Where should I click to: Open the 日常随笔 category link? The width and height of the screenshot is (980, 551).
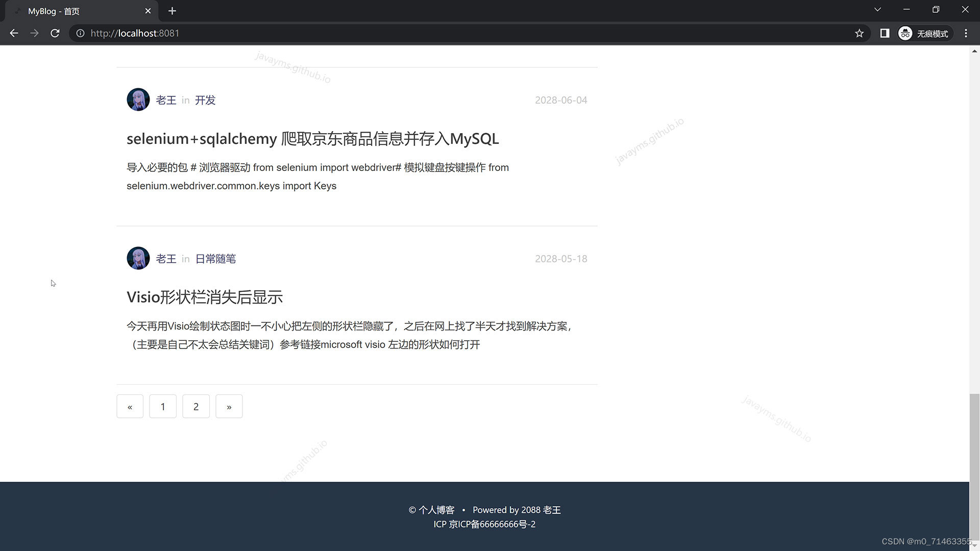point(215,259)
